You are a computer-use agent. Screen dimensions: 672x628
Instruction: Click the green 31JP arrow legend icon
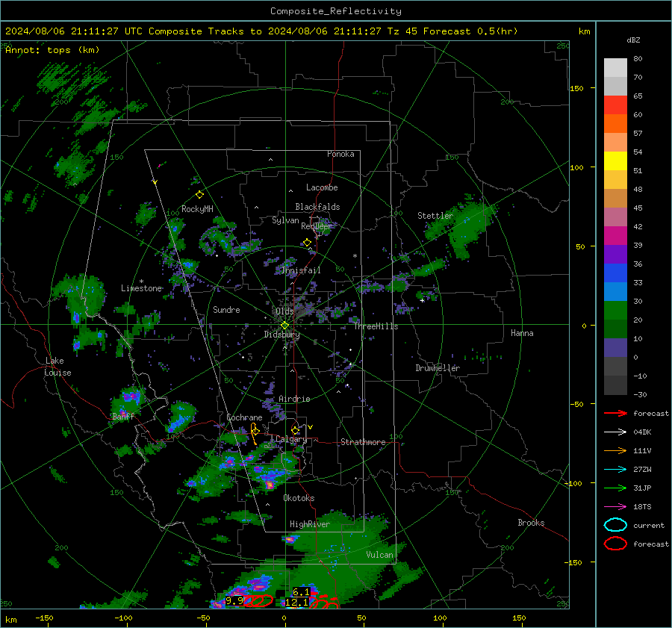(615, 488)
